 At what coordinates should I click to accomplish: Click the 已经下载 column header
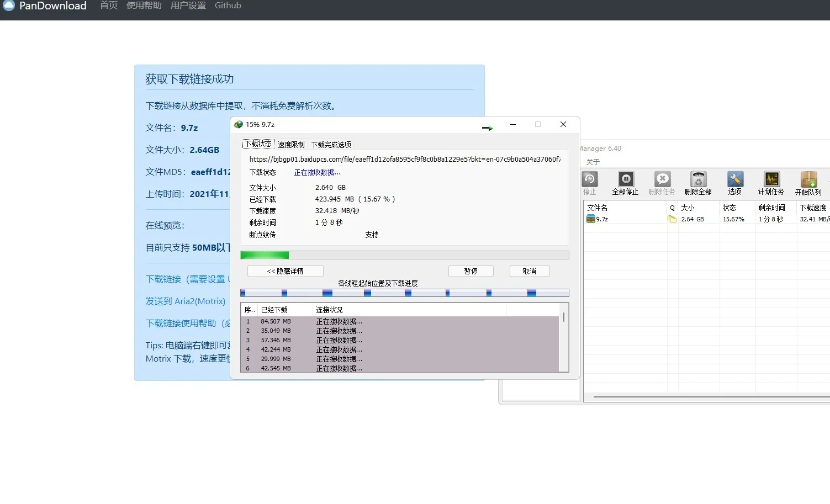285,310
